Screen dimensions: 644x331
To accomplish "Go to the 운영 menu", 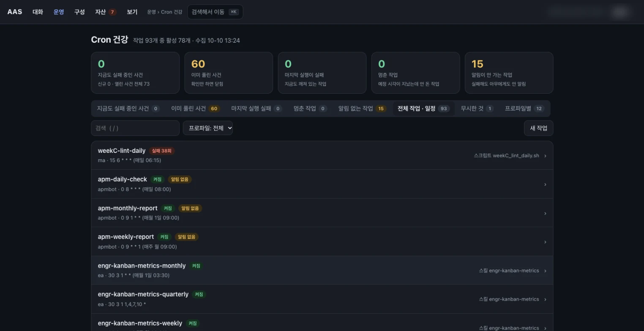I will click(59, 12).
